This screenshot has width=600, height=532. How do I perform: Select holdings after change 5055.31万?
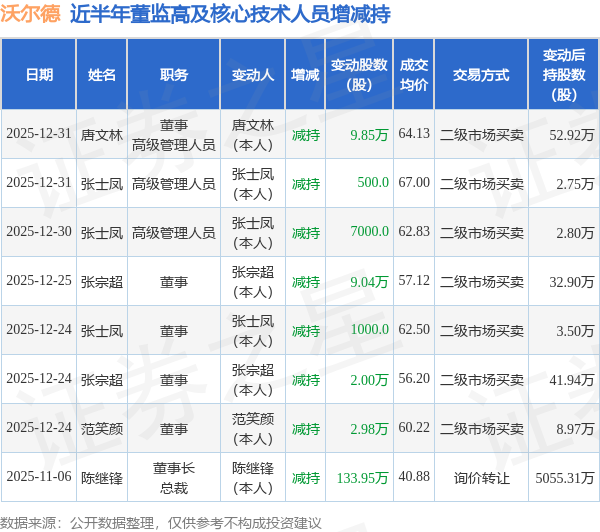click(565, 478)
